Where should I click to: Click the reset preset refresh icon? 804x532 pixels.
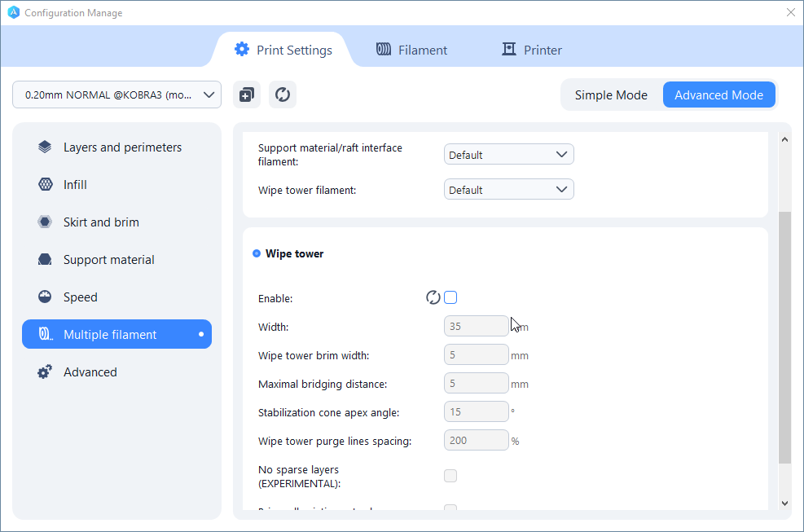(x=283, y=95)
